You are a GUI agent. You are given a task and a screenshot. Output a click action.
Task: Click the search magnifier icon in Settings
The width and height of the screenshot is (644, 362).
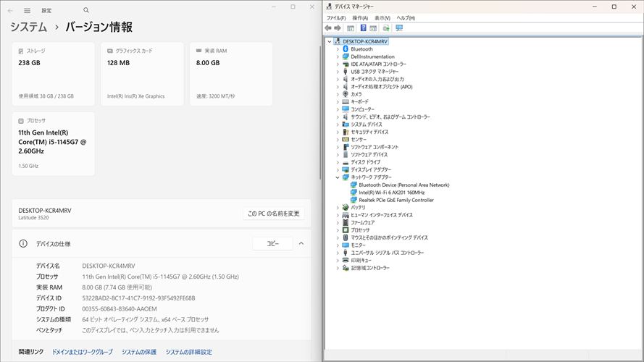(86, 11)
